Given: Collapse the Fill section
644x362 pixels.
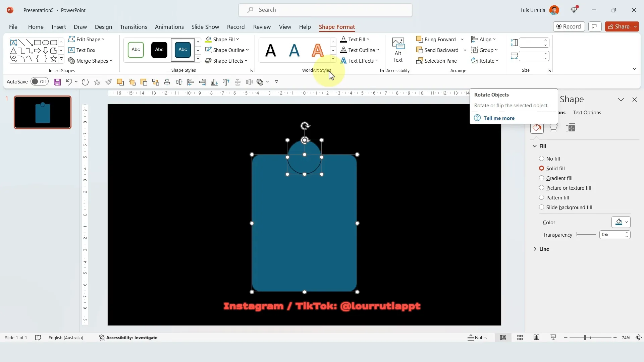Looking at the screenshot, I should pyautogui.click(x=539, y=146).
